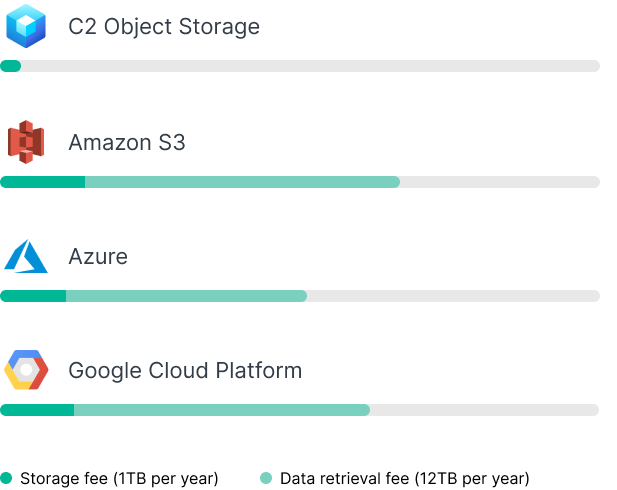Click Azure's light green retrieval fee segment
Screen dimensions: 617x490
pyautogui.click(x=187, y=296)
